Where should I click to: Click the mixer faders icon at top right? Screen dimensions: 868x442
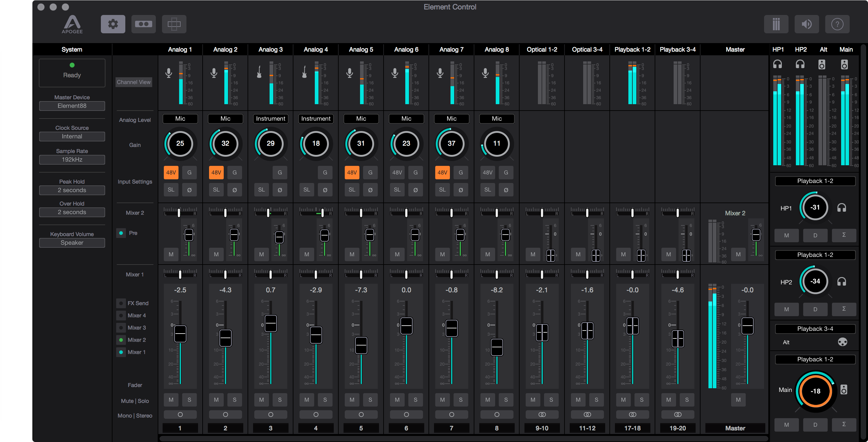[776, 24]
